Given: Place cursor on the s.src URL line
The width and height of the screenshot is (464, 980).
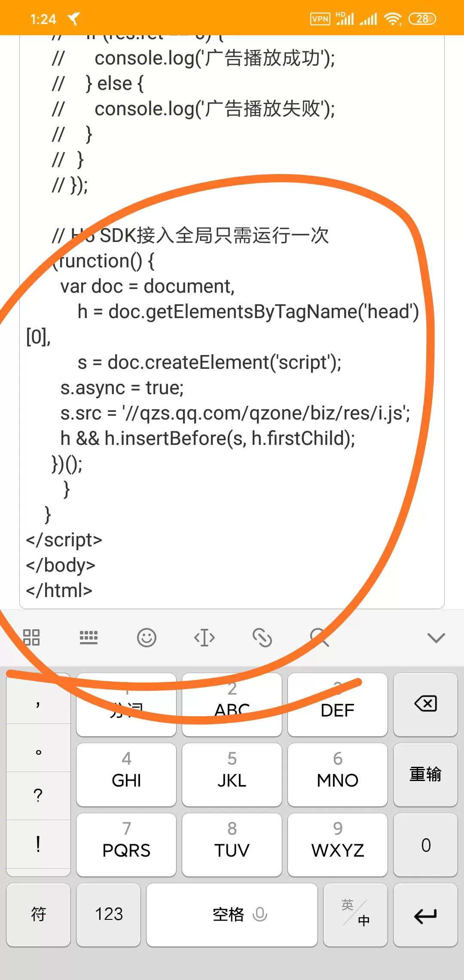Looking at the screenshot, I should (x=235, y=413).
